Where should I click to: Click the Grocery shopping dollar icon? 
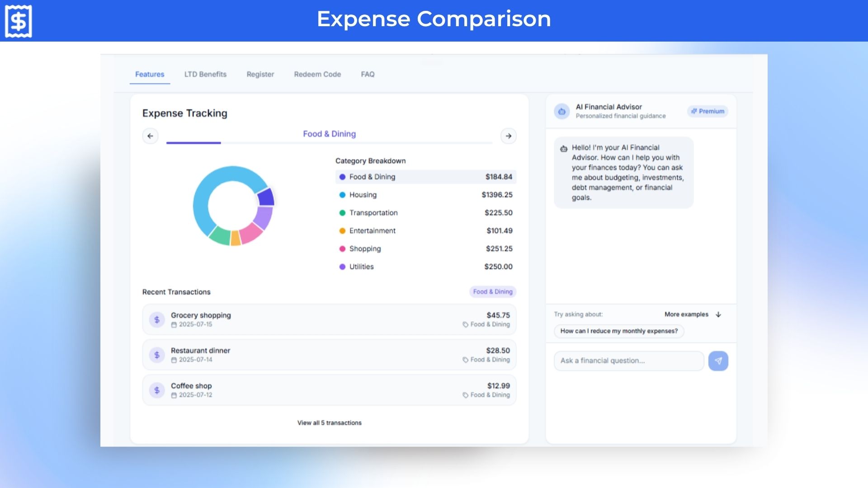pyautogui.click(x=157, y=319)
